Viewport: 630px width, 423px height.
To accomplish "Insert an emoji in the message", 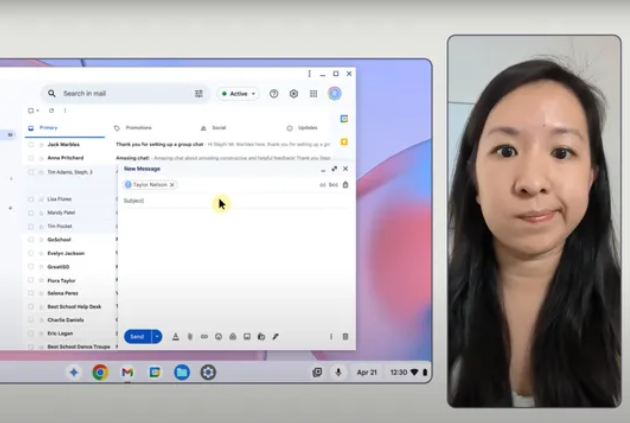I will (x=218, y=337).
